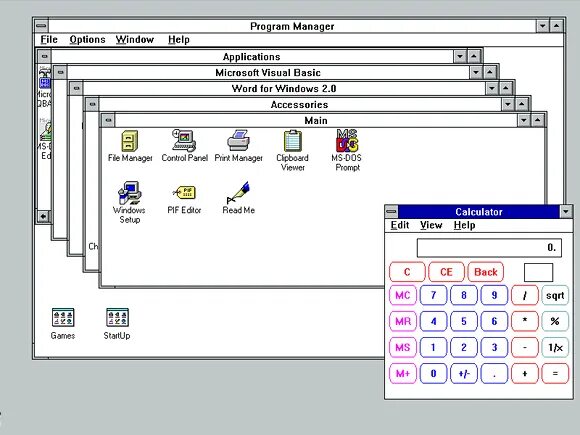Open Program Manager Window menu
The width and height of the screenshot is (580, 435).
pos(135,40)
